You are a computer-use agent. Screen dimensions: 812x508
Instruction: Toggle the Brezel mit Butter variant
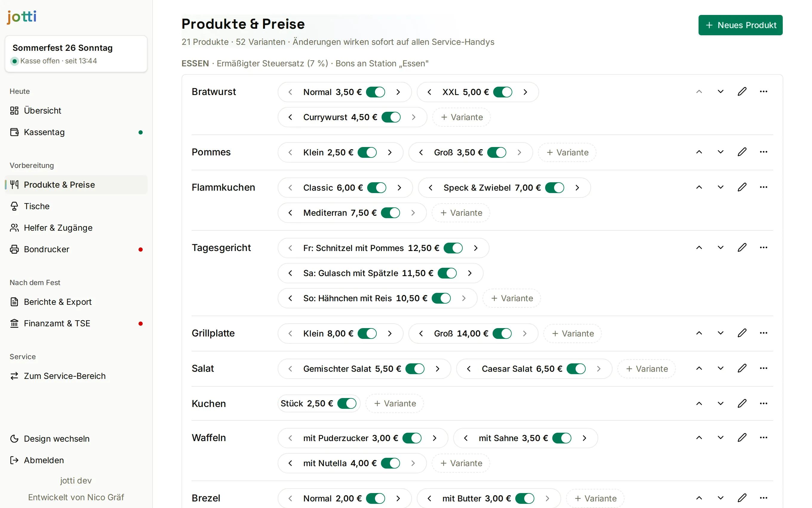525,499
